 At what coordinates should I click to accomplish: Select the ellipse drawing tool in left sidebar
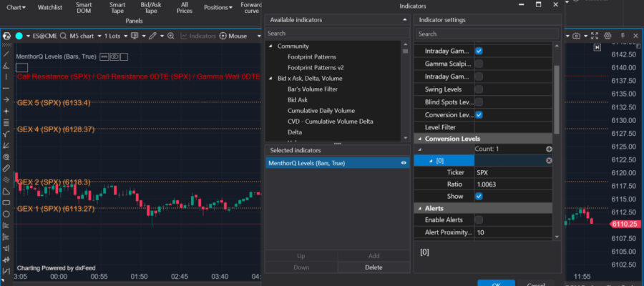[x=6, y=214]
